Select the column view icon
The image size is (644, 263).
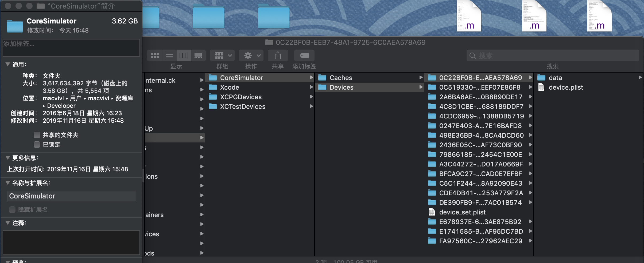click(x=184, y=55)
